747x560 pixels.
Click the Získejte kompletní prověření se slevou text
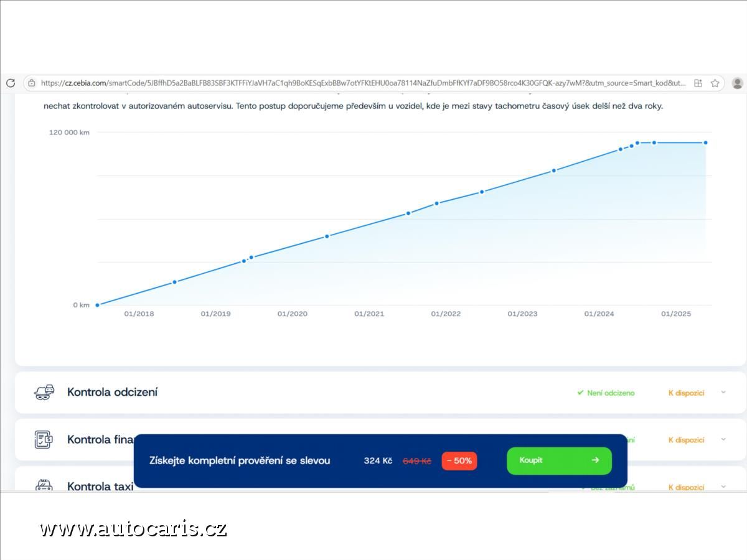240,460
